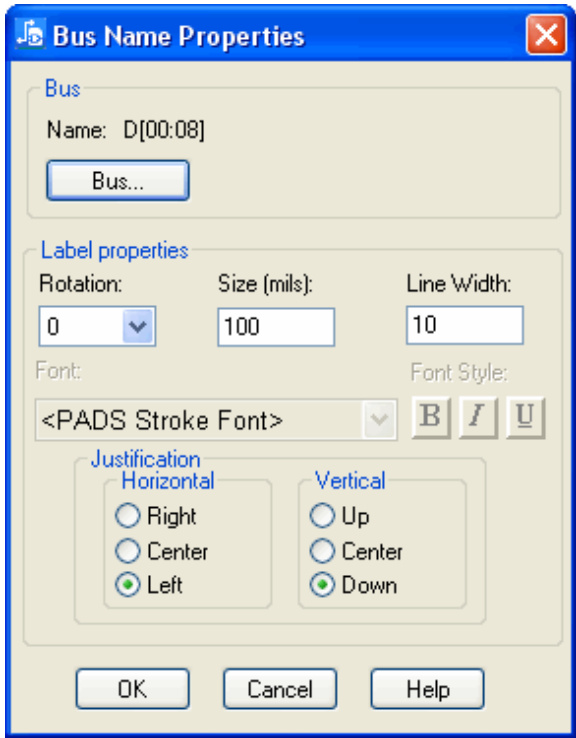The image size is (576, 738).
Task: Toggle the Bold font style icon
Action: (x=431, y=418)
